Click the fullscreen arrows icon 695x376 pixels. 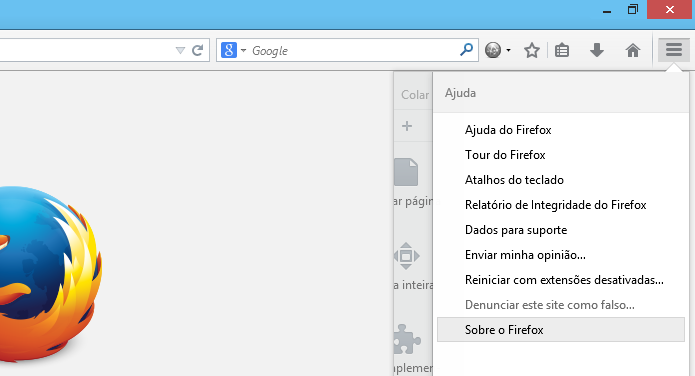[406, 256]
